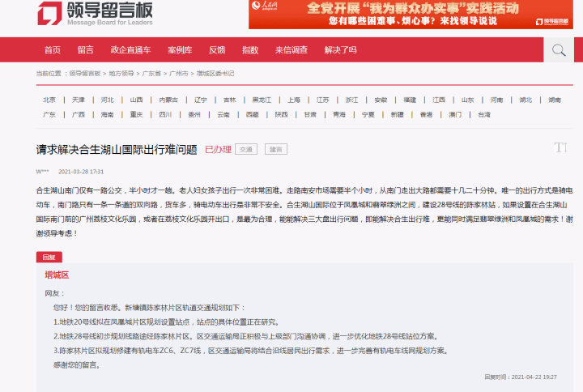Click the 回复 reply tab label

[49, 258]
